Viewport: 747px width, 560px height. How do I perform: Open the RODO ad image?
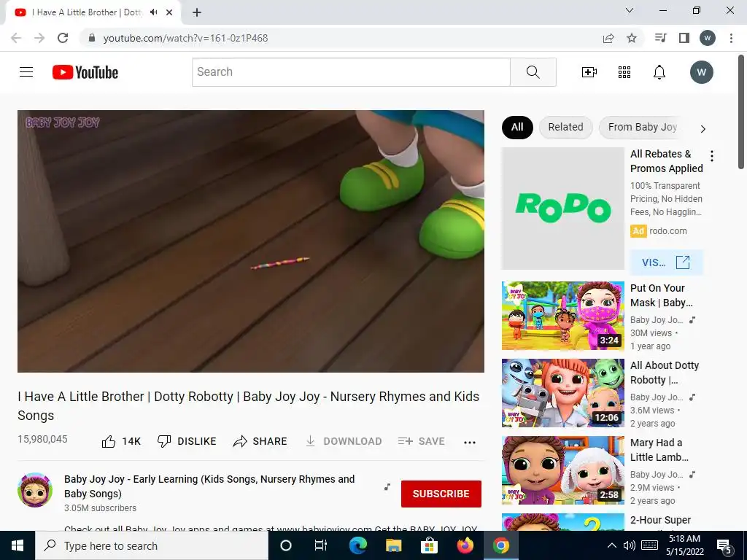pos(562,209)
